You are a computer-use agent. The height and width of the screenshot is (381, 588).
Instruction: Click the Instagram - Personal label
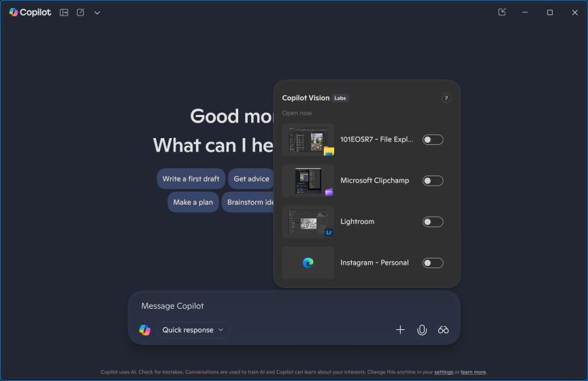click(374, 263)
